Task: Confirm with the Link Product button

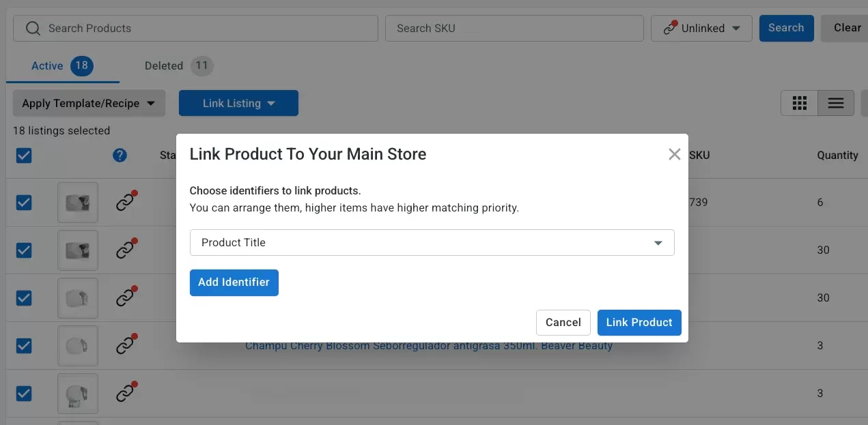Action: [x=639, y=322]
